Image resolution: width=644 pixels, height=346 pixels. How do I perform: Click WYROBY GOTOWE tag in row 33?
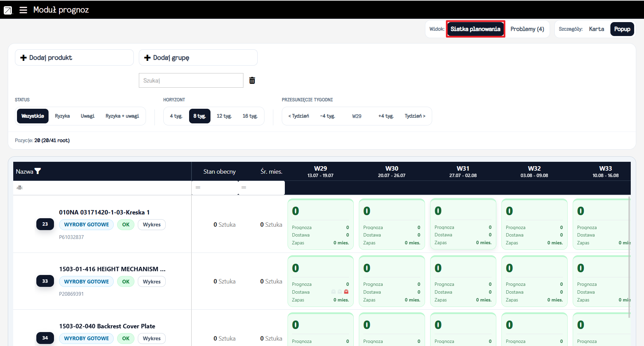click(87, 281)
